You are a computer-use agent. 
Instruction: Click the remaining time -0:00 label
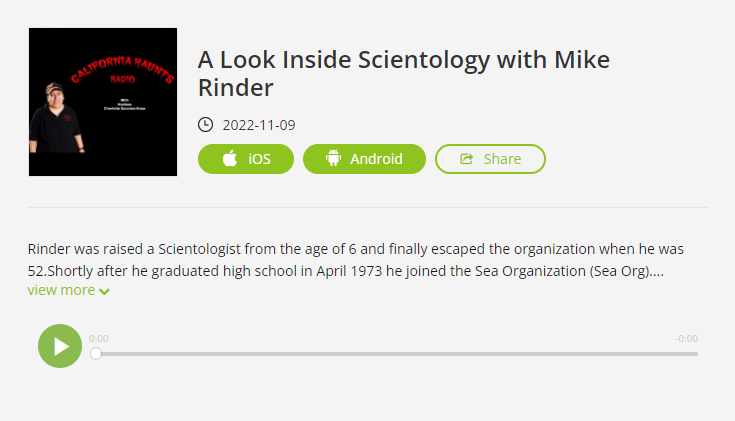(x=686, y=339)
